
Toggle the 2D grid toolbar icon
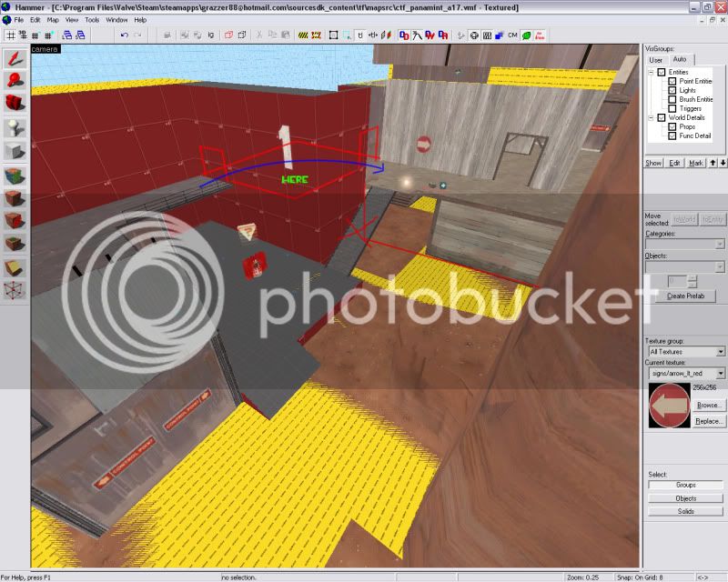[10, 35]
